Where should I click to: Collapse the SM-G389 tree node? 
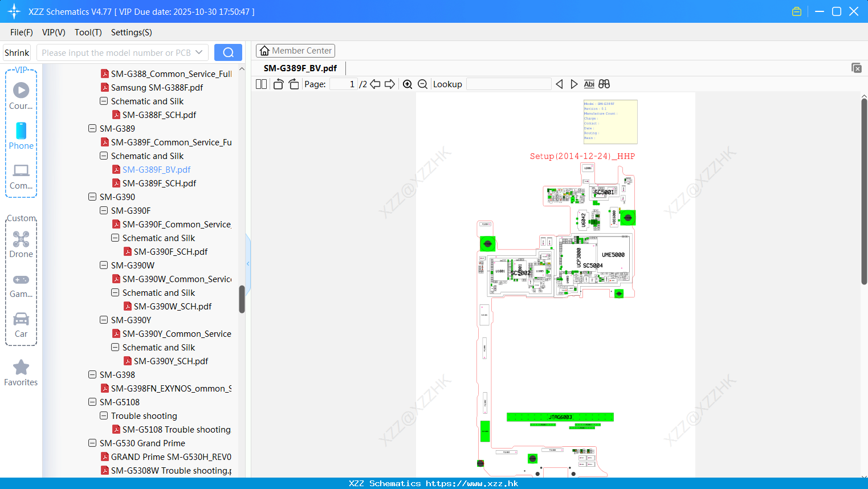(x=92, y=128)
